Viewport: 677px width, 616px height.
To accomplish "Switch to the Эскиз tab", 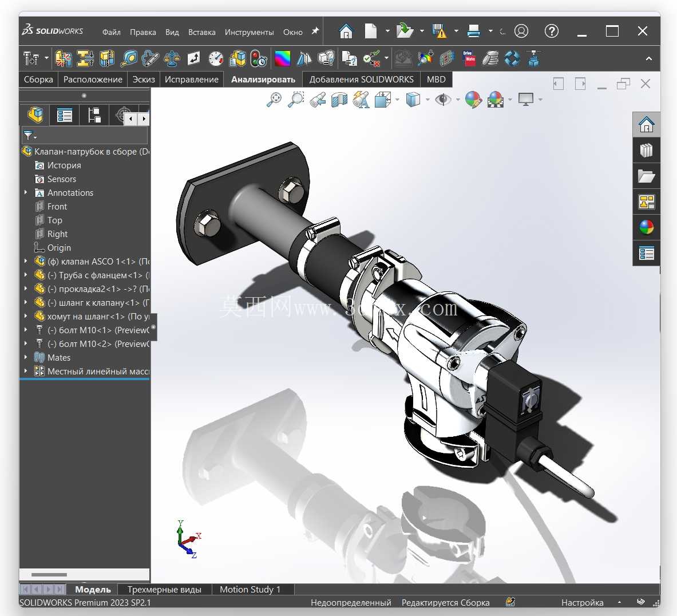I will 144,80.
